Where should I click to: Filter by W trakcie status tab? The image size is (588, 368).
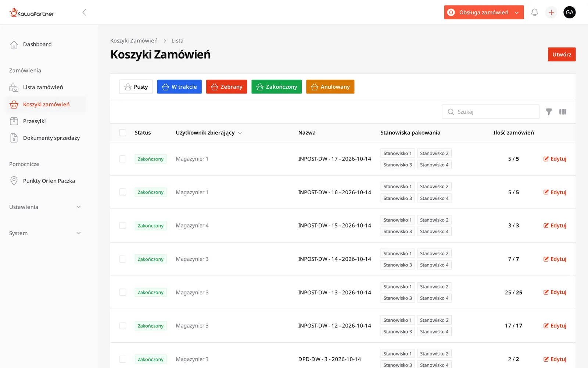coord(179,87)
